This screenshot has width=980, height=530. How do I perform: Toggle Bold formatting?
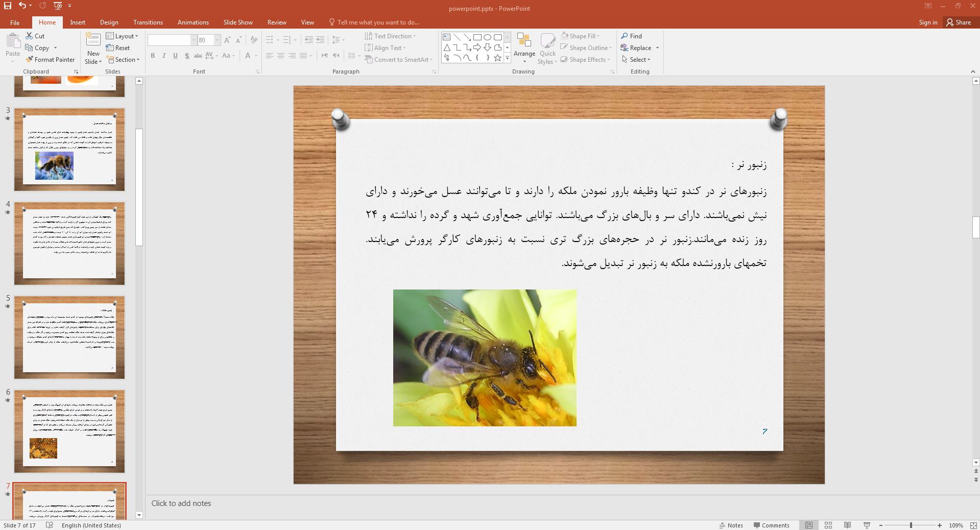[153, 56]
